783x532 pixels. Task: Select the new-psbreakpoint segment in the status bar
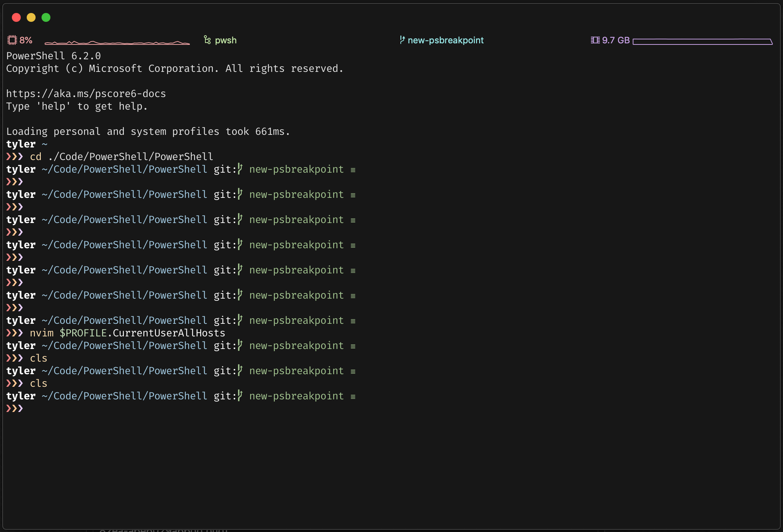click(x=445, y=40)
